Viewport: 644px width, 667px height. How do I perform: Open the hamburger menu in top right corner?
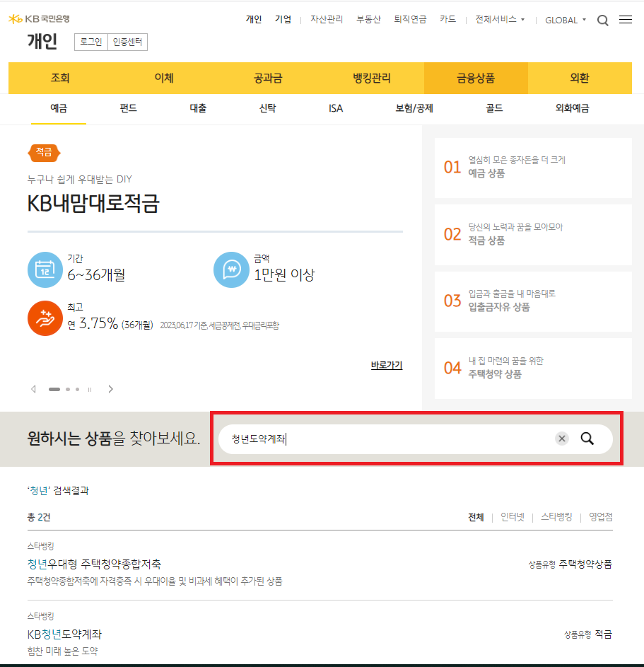[626, 19]
